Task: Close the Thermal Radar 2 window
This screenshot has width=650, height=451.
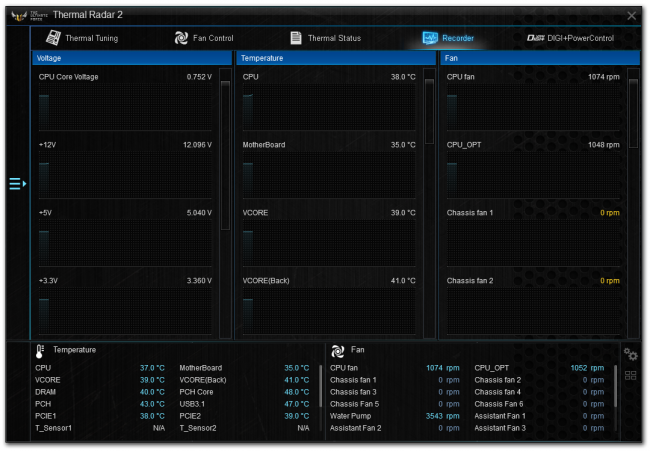Action: pos(631,15)
